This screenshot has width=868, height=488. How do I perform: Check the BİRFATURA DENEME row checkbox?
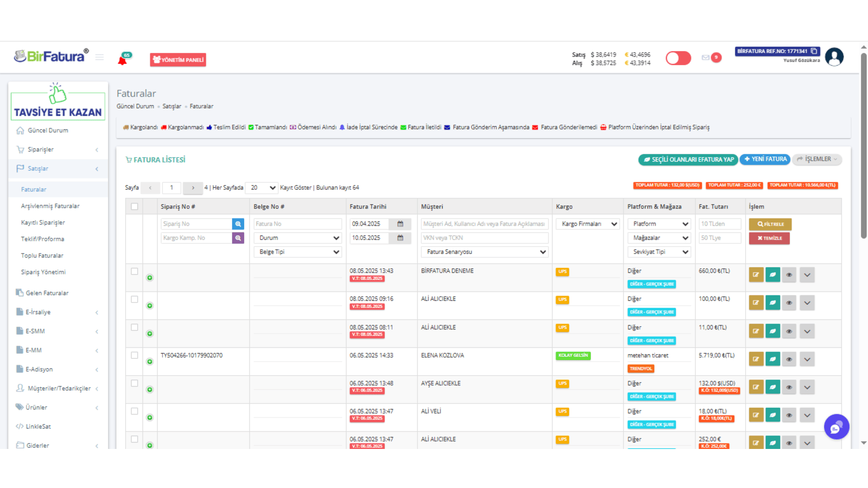[x=135, y=271]
